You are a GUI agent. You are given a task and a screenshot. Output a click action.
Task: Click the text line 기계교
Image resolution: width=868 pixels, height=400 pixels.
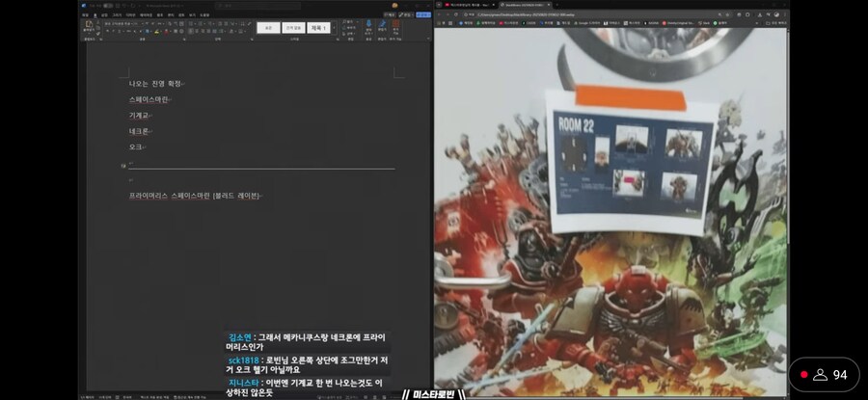pyautogui.click(x=138, y=115)
